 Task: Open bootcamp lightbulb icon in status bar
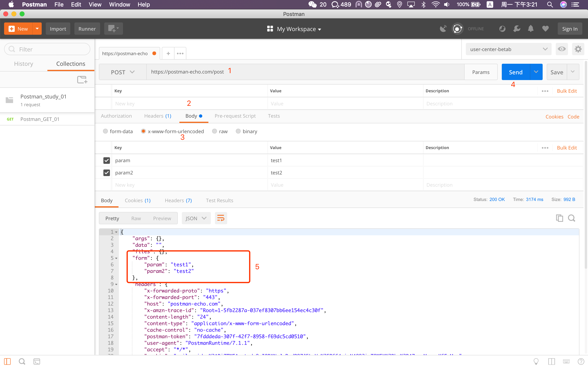[x=536, y=361]
